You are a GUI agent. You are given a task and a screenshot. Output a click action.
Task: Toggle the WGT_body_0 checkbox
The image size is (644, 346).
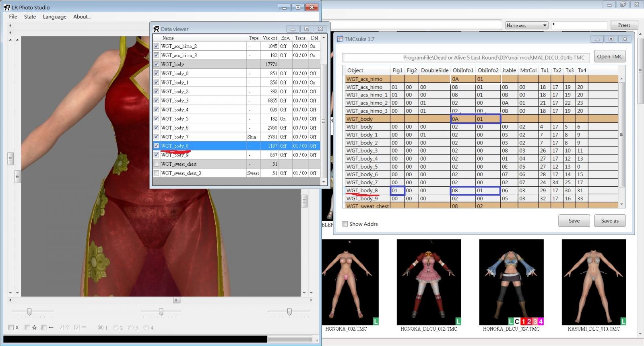tap(156, 73)
